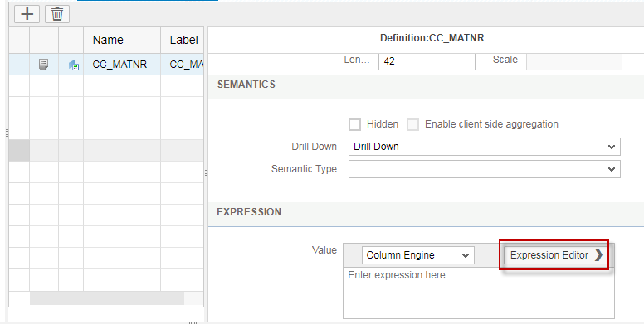The image size is (644, 324).
Task: Enable client side aggregation checkbox
Action: point(412,124)
